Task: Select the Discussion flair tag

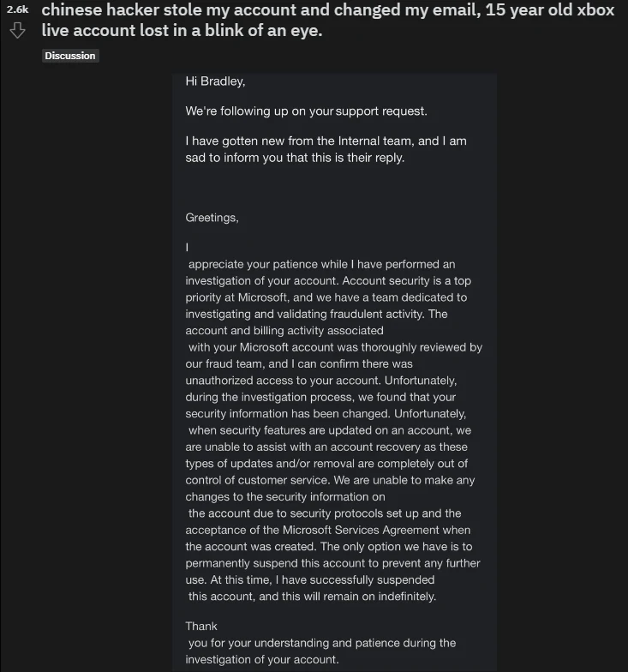Action: coord(70,56)
